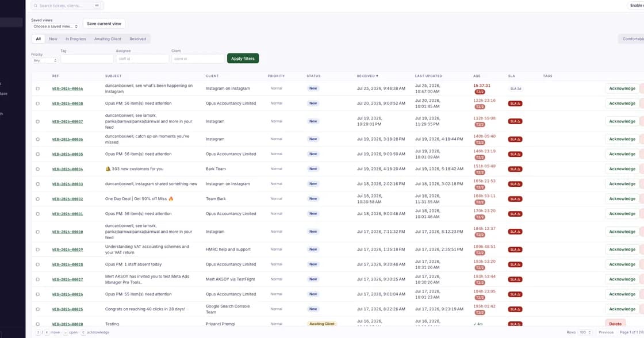Screen dimensions: 644x338
Task: Open the Rows per page dropdown
Action: tap(585, 332)
